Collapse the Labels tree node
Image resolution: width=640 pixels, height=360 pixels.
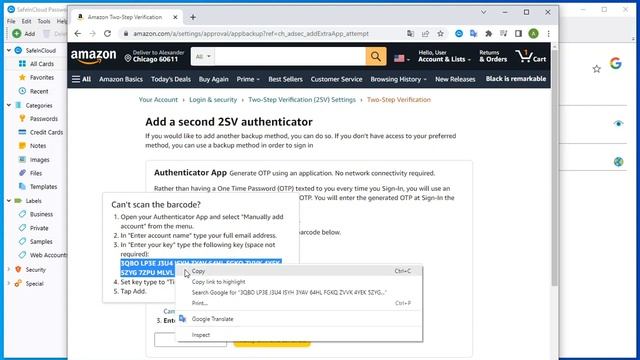9,201
